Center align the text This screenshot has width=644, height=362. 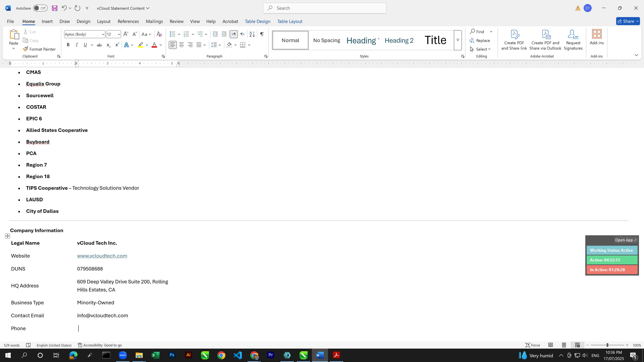coord(181,45)
